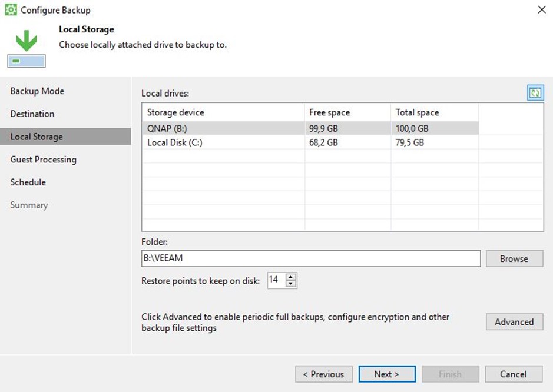Open the Summary step
Screen dimensions: 553x392
[29, 205]
